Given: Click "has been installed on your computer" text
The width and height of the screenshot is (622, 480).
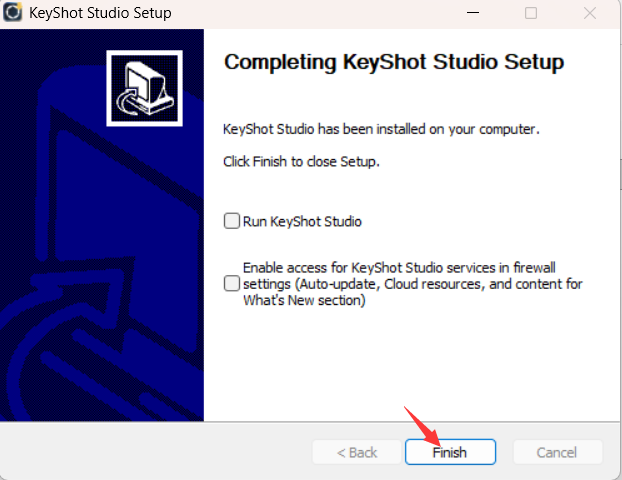Looking at the screenshot, I should pos(423,129).
